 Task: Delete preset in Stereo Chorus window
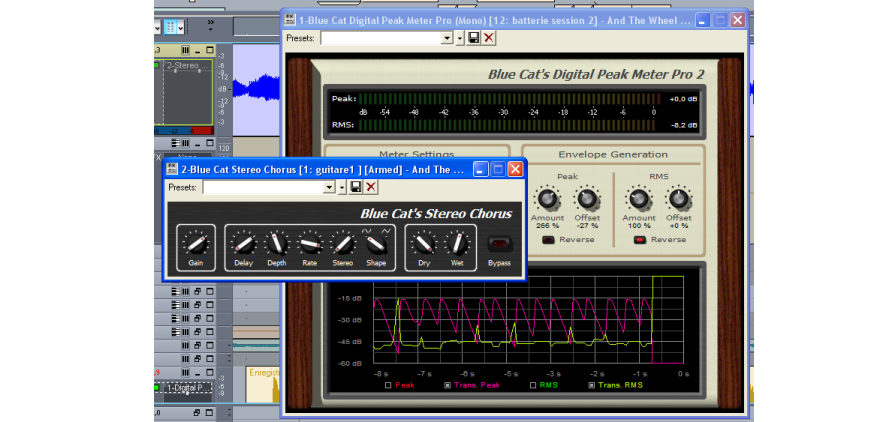tap(371, 187)
